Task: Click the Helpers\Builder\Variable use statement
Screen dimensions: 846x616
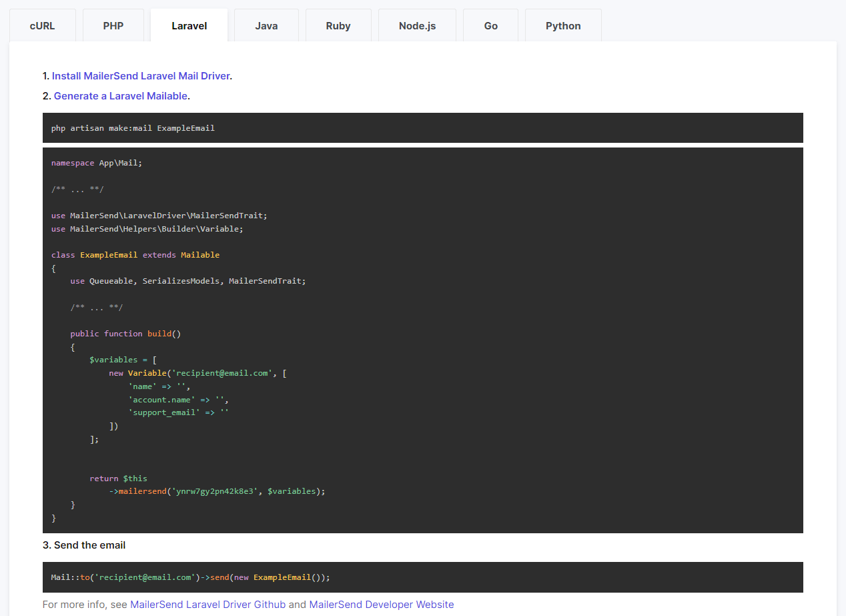Action: 147,229
